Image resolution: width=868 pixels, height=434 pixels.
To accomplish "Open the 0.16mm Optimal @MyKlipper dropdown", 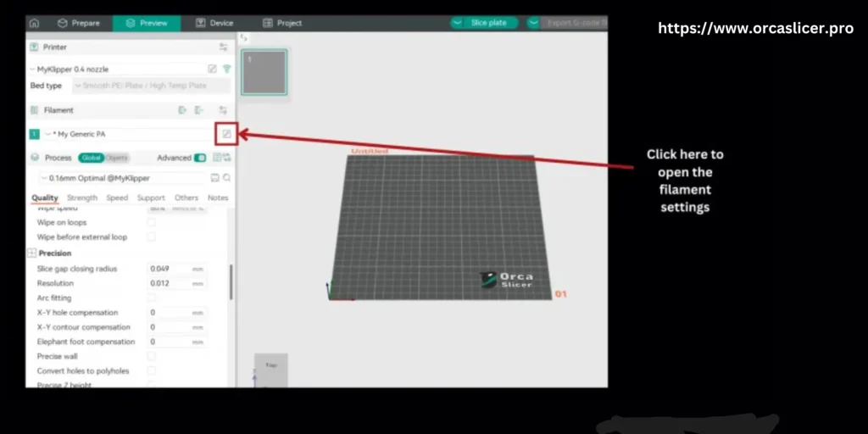I will coord(122,178).
